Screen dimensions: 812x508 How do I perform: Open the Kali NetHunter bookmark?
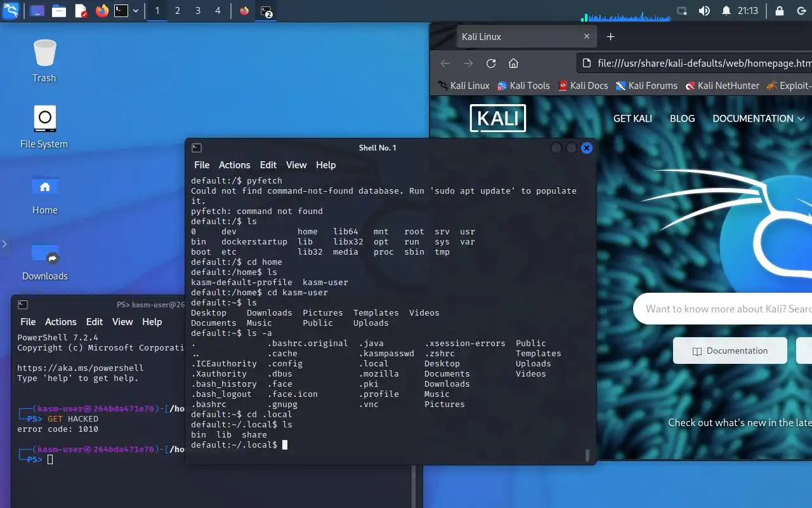(723, 86)
